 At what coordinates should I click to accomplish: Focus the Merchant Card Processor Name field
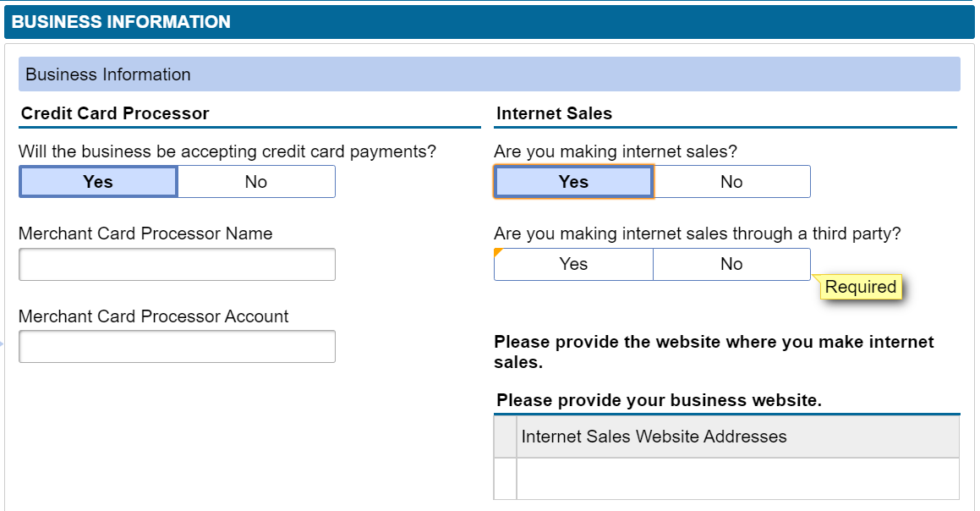click(x=177, y=264)
